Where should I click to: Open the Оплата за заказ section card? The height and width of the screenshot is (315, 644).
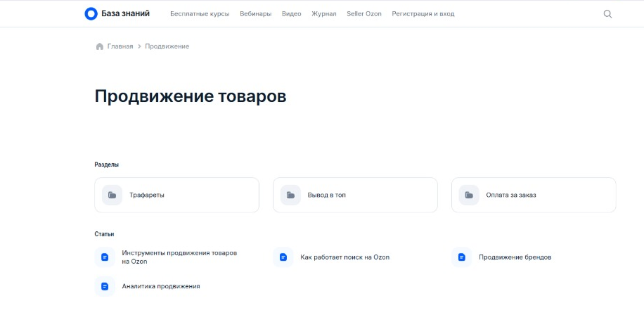[534, 195]
